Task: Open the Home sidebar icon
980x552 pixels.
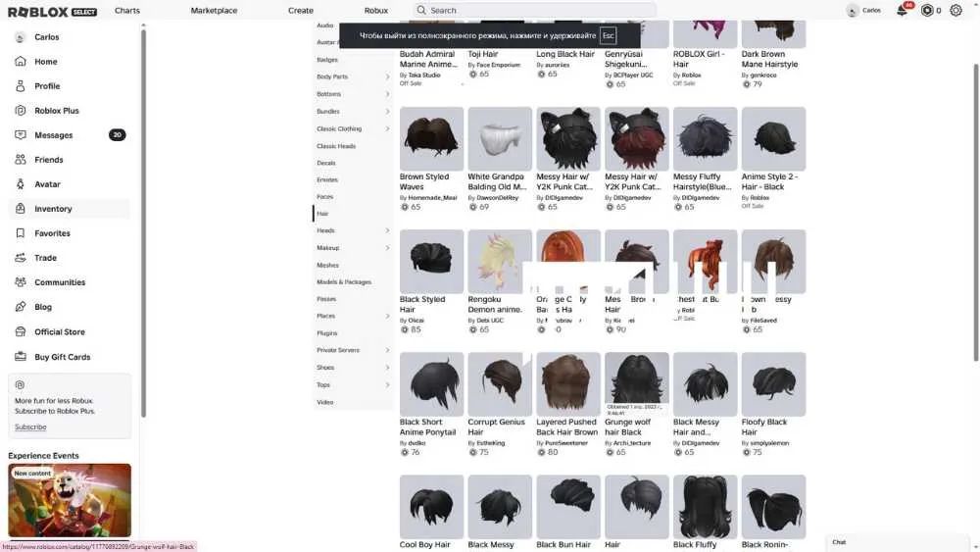Action: click(21, 61)
